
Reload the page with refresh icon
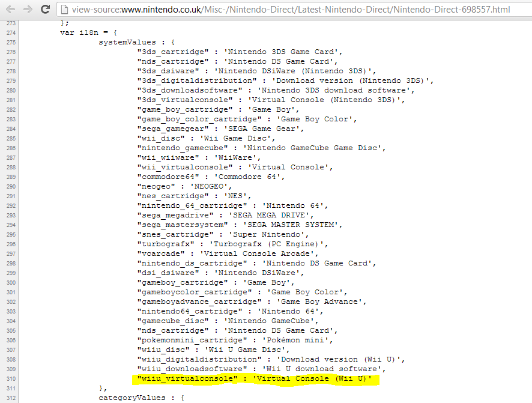pos(45,10)
